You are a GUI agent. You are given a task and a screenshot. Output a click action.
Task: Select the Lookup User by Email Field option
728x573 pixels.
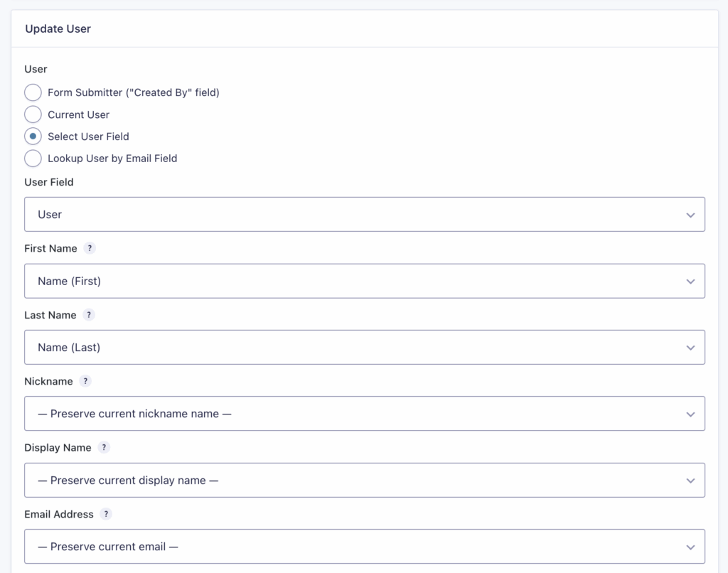click(33, 159)
